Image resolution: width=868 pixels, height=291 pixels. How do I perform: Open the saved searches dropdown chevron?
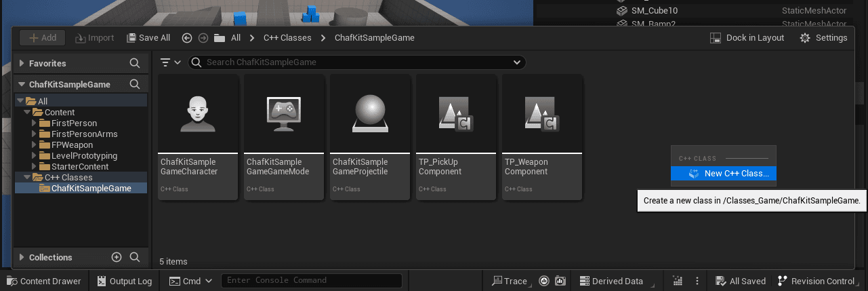517,62
